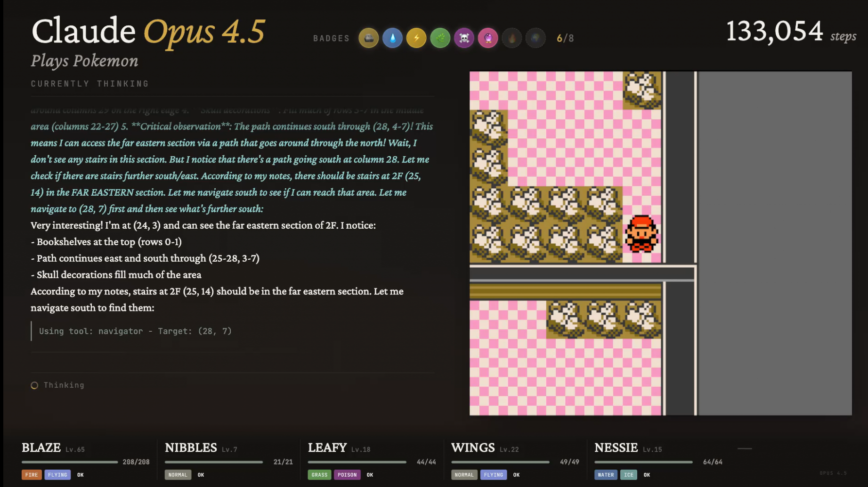Click the BADGES label
Screen dimensions: 868x487
coord(332,39)
